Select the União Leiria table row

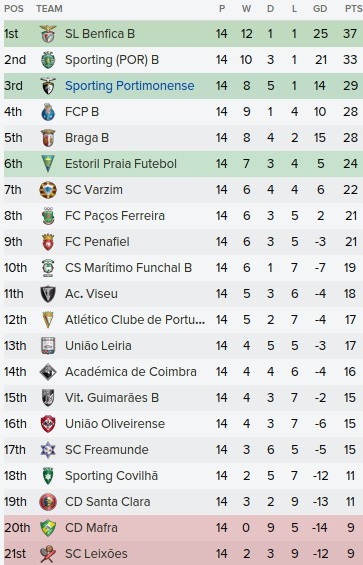[x=183, y=346]
